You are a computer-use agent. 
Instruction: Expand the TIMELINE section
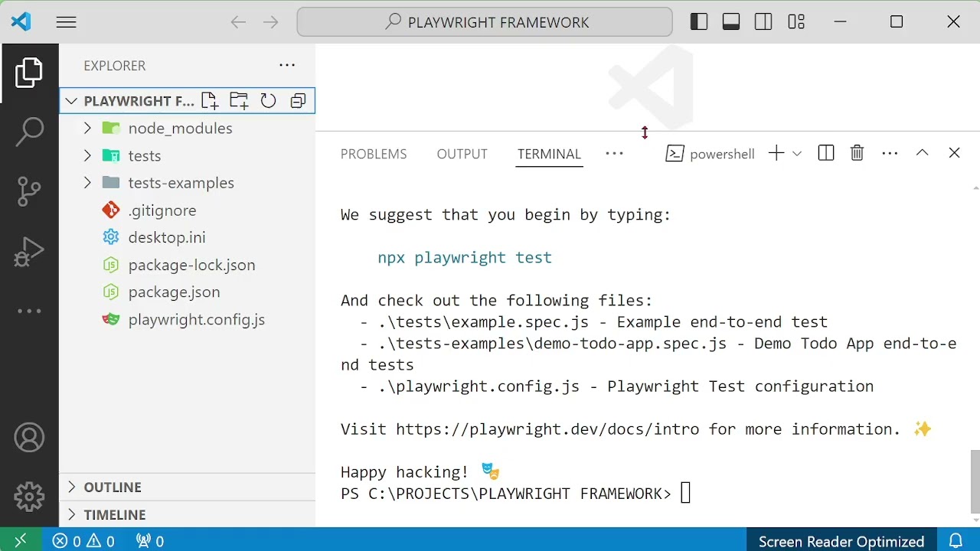pos(187,514)
